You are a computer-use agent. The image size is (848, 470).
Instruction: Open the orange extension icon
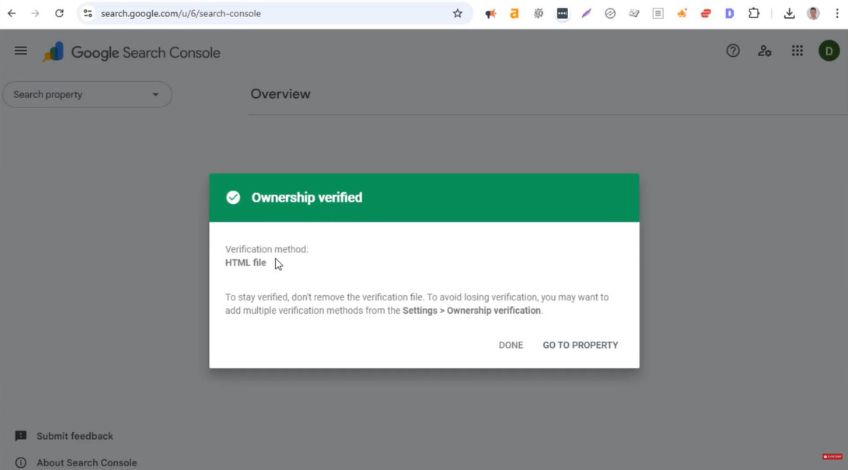tap(682, 14)
